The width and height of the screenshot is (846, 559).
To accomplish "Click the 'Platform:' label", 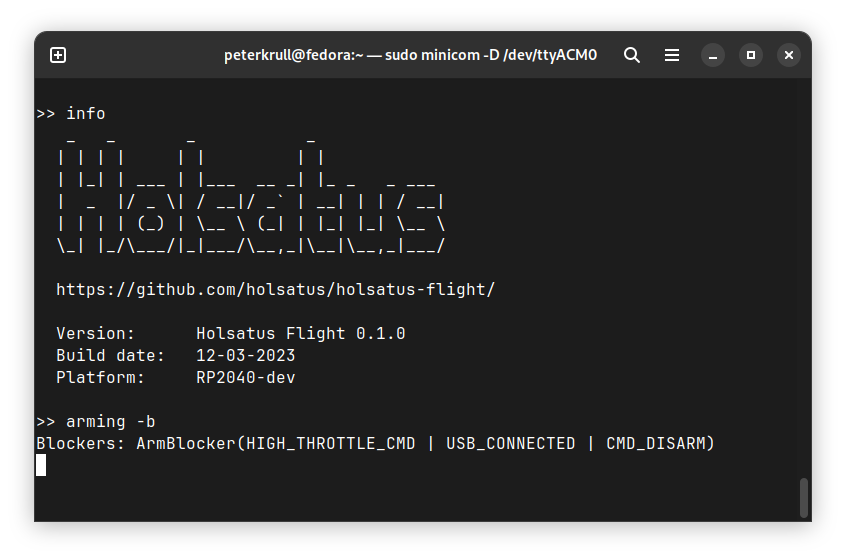I will [100, 378].
